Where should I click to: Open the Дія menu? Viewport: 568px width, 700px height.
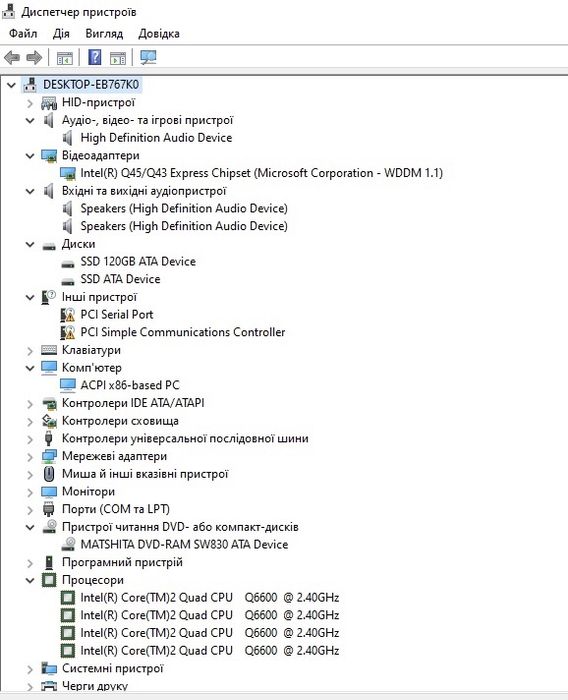(61, 33)
